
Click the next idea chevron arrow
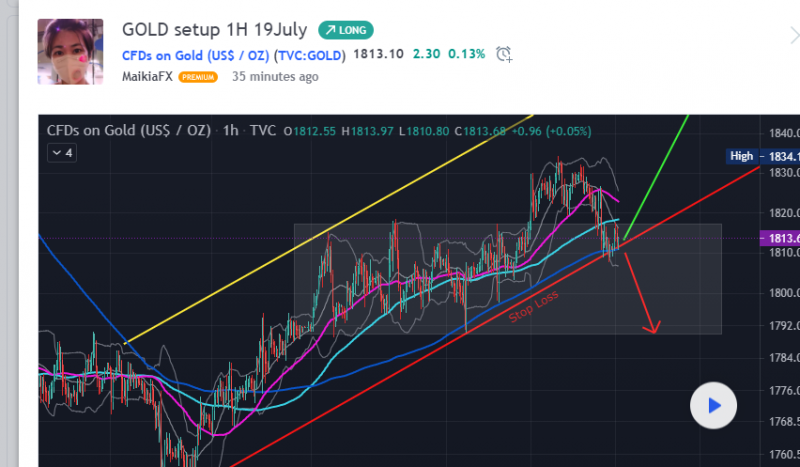pyautogui.click(x=794, y=36)
